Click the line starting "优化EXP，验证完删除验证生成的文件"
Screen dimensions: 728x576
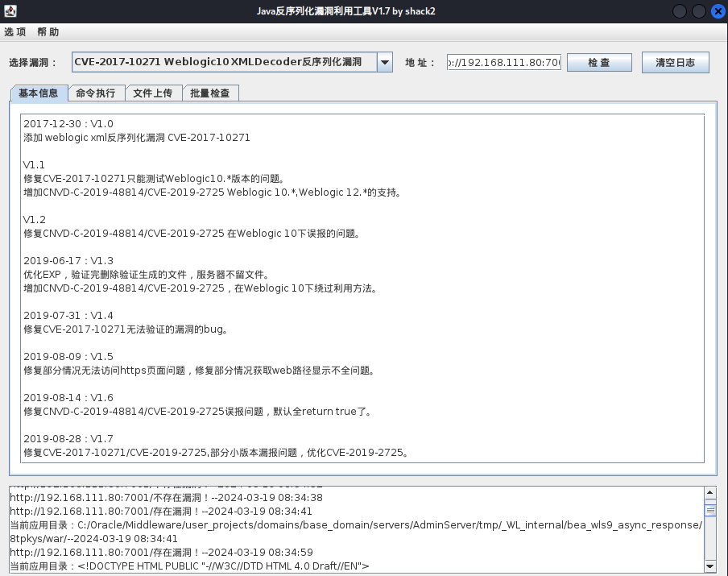click(x=147, y=275)
